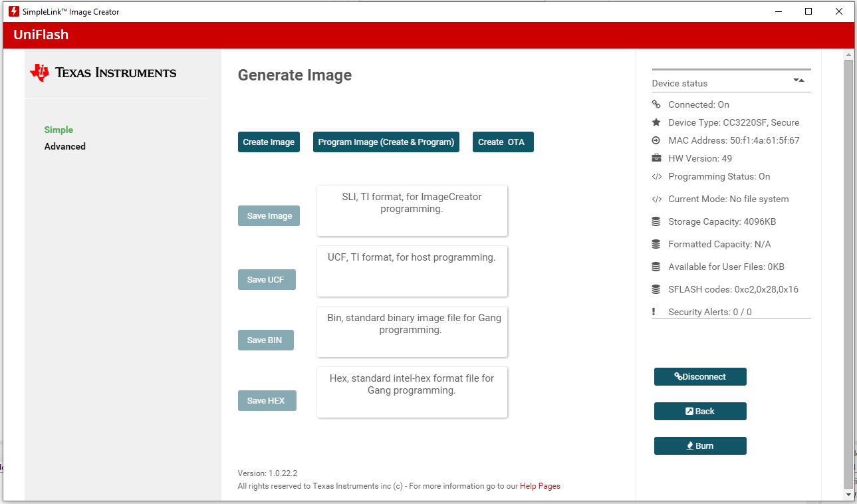Screen dimensions: 857x504
Task: Open the Help Pages link
Action: 540,486
